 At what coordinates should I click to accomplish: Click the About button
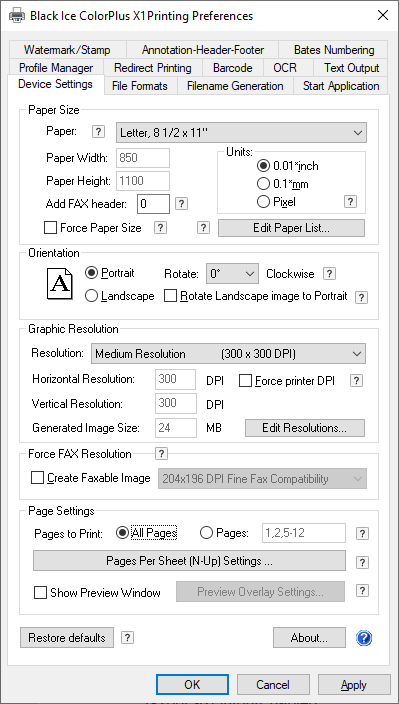[309, 638]
